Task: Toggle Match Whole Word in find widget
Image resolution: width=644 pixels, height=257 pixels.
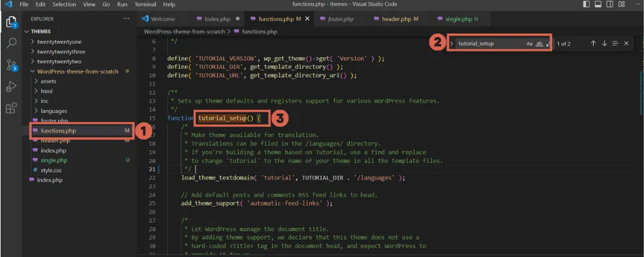Action: click(539, 43)
